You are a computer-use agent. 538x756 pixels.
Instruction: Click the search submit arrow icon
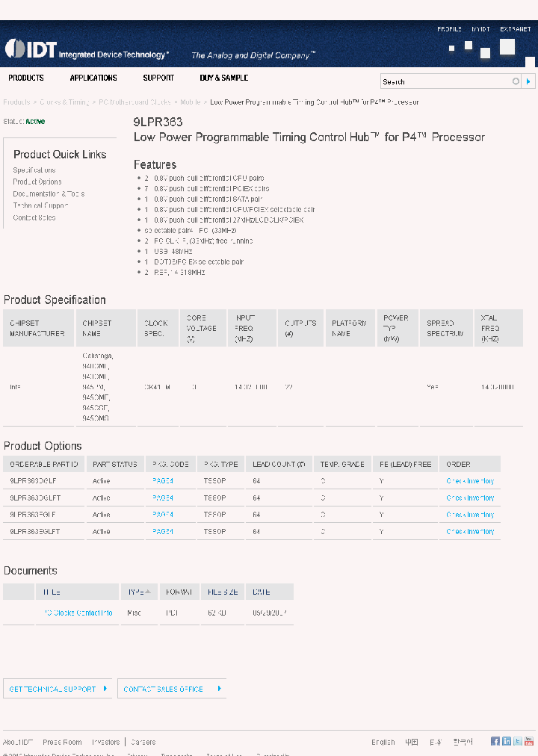[528, 81]
